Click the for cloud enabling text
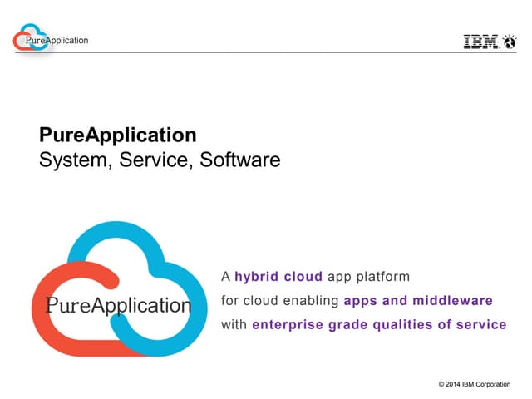The image size is (532, 399). [x=280, y=300]
